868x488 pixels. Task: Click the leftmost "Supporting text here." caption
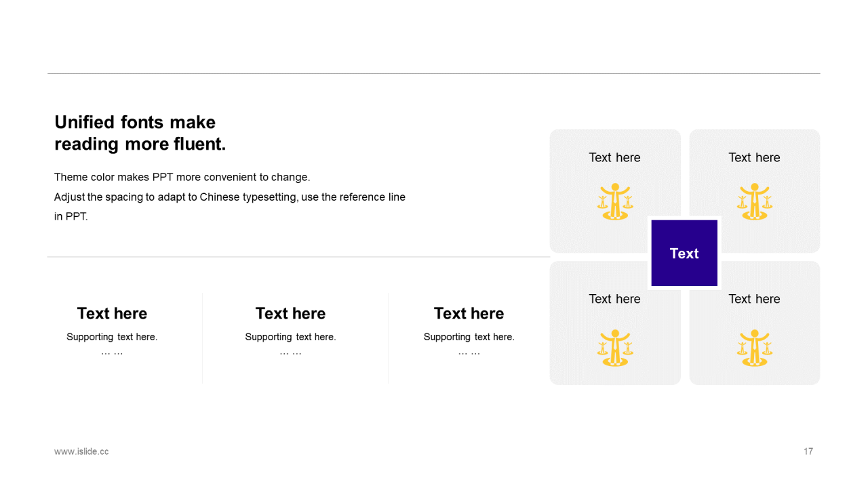pos(112,337)
